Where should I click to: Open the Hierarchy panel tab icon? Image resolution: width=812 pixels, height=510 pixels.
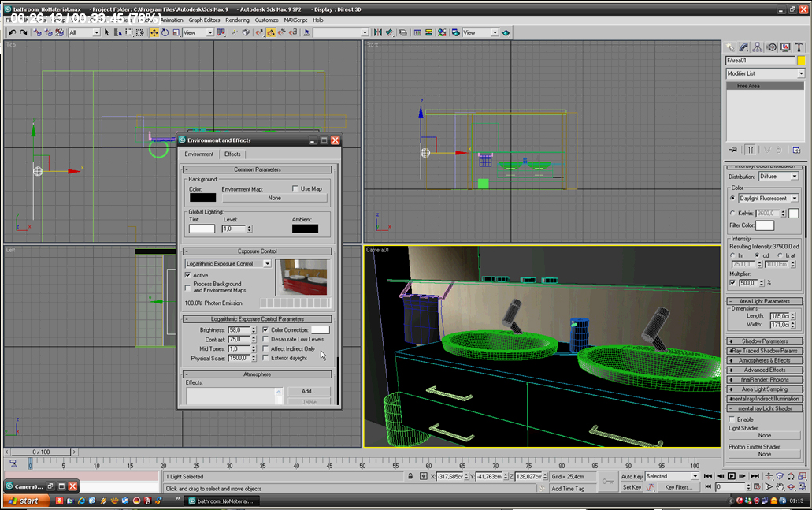tap(758, 47)
